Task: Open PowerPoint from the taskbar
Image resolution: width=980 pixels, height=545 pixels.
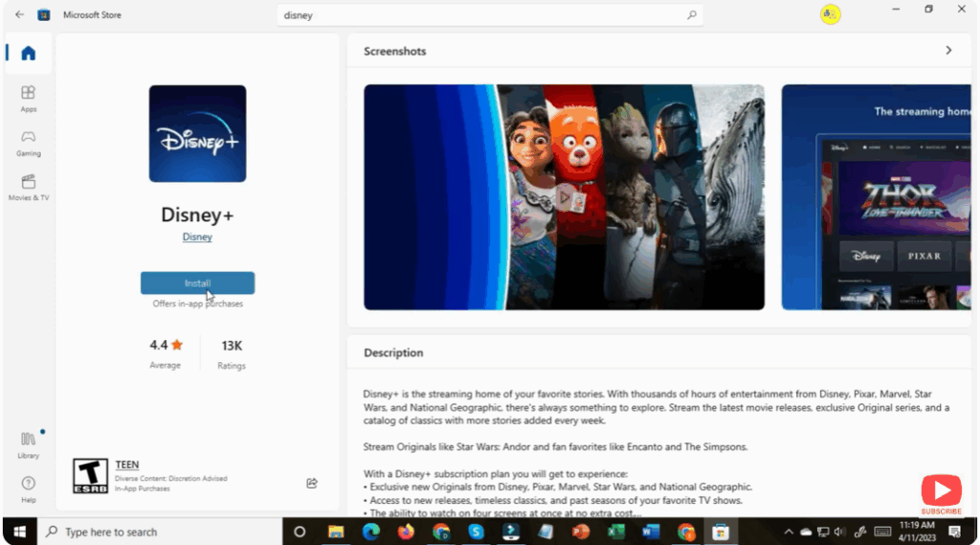Action: coord(581,532)
